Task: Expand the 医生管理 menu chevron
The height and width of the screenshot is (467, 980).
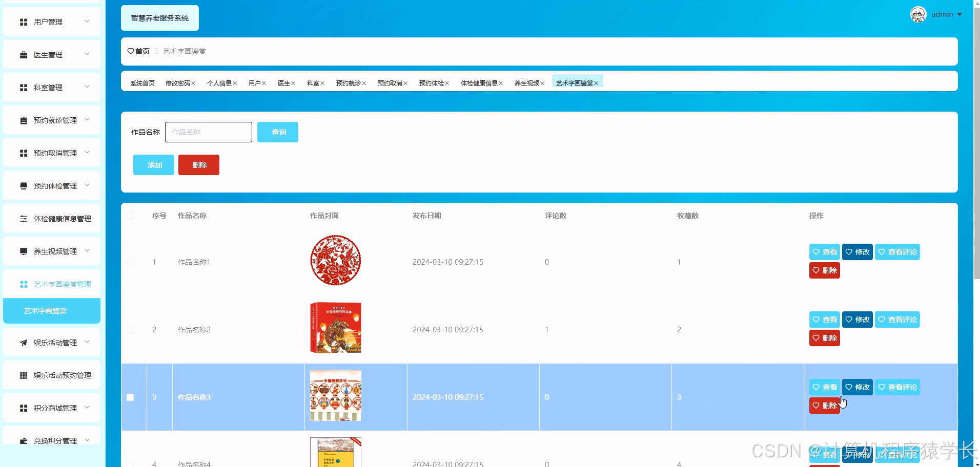Action: pyautogui.click(x=87, y=54)
